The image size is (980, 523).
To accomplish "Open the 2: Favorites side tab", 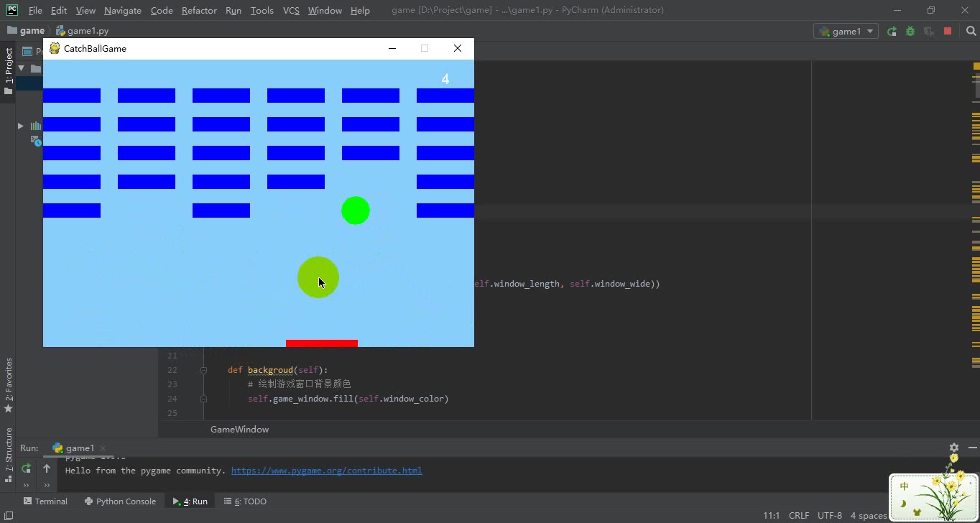I will [x=9, y=385].
